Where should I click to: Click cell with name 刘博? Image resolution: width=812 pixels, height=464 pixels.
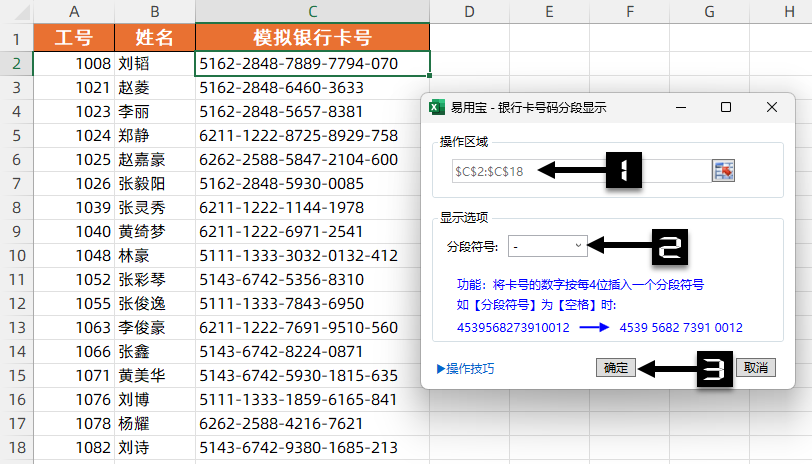pos(155,399)
